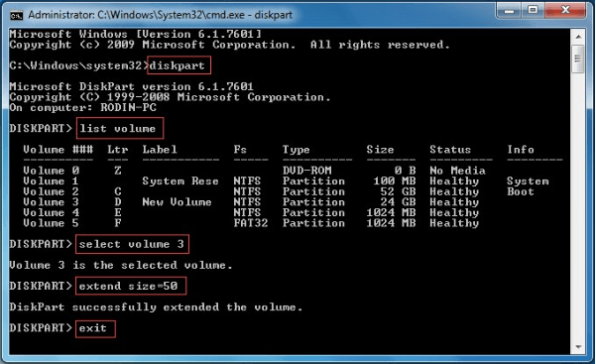Click the window title text 'Administrator: C:\Windows\System32\cmd.exe - diskpart'

(x=160, y=15)
